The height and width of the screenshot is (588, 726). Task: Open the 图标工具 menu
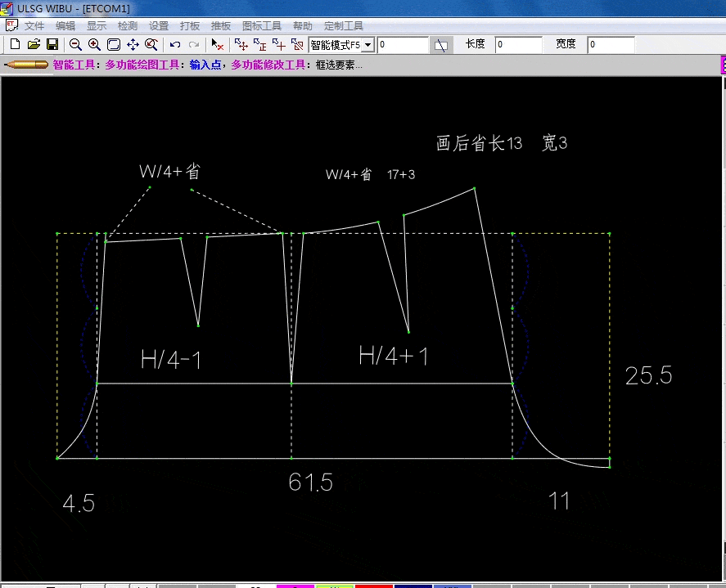[x=262, y=26]
